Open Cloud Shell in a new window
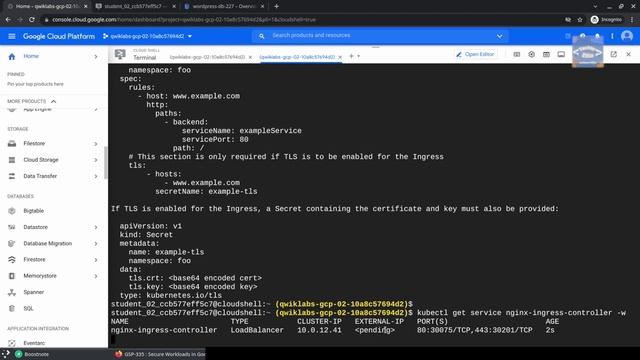This screenshot has width=640, height=360. (x=613, y=54)
